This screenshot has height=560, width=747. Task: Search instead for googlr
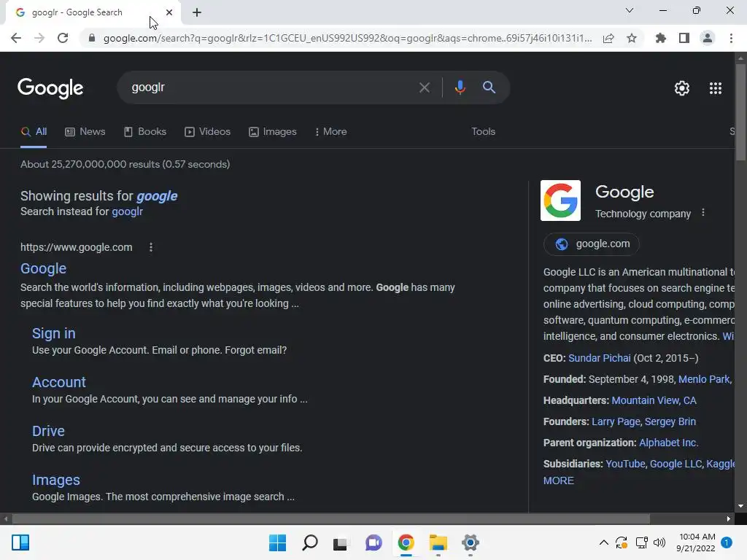127,211
